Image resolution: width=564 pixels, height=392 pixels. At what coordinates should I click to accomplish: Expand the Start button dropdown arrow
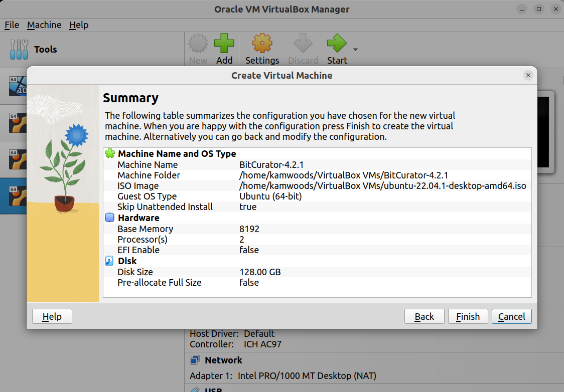pyautogui.click(x=355, y=50)
